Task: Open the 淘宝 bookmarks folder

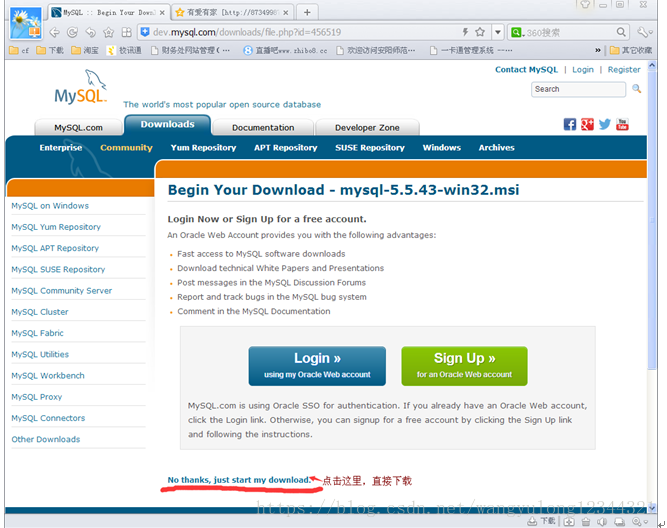Action: 85,51
